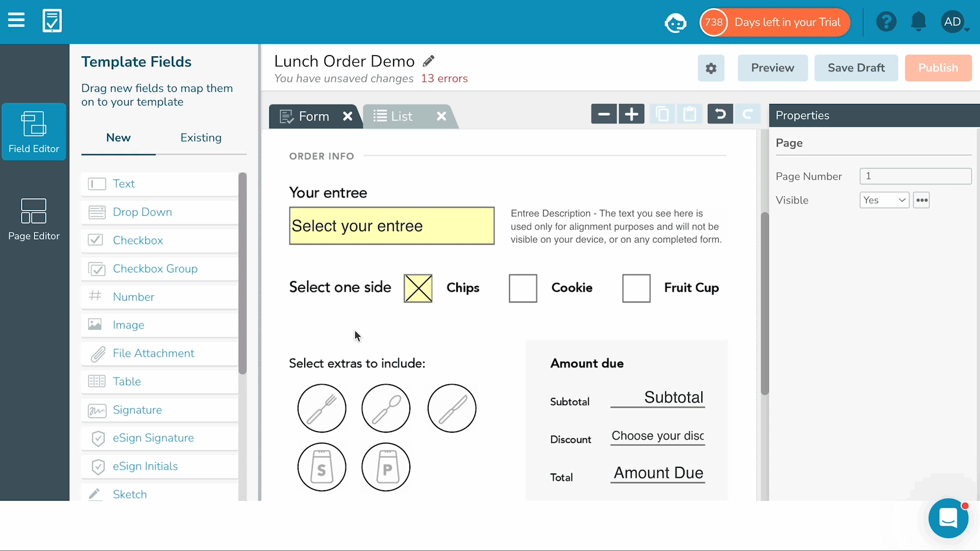Click the Save Draft button
Viewport: 980px width, 551px height.
pyautogui.click(x=856, y=68)
